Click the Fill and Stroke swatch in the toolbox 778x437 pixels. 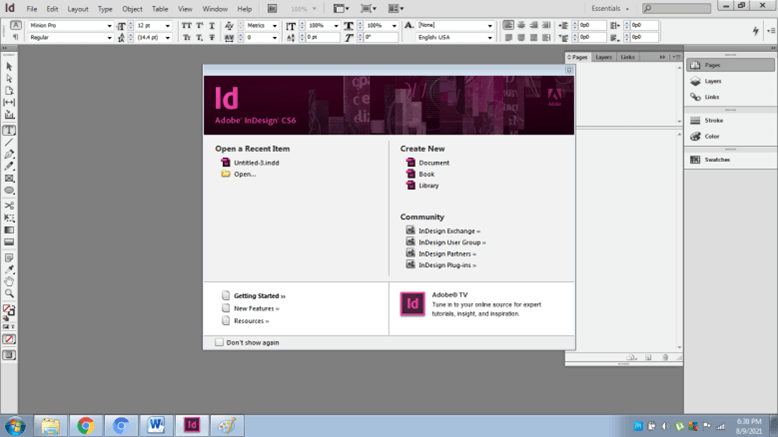(x=8, y=311)
